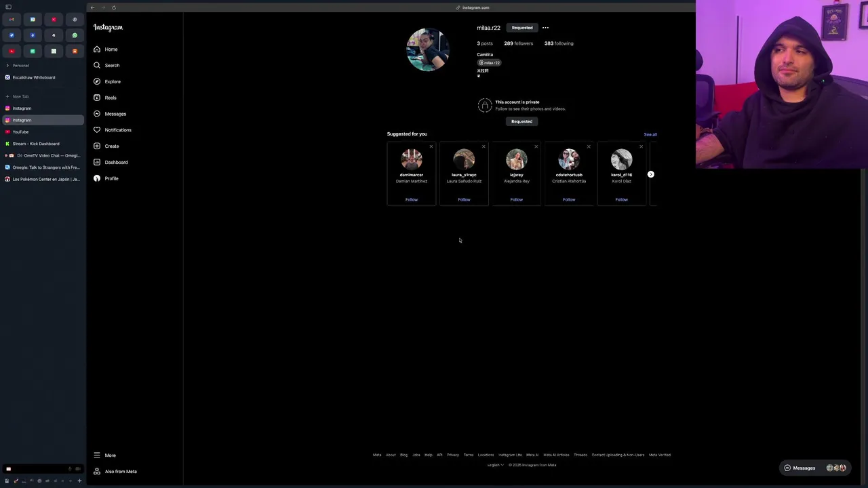
Task: Click Requested button under private notice
Action: pos(521,121)
